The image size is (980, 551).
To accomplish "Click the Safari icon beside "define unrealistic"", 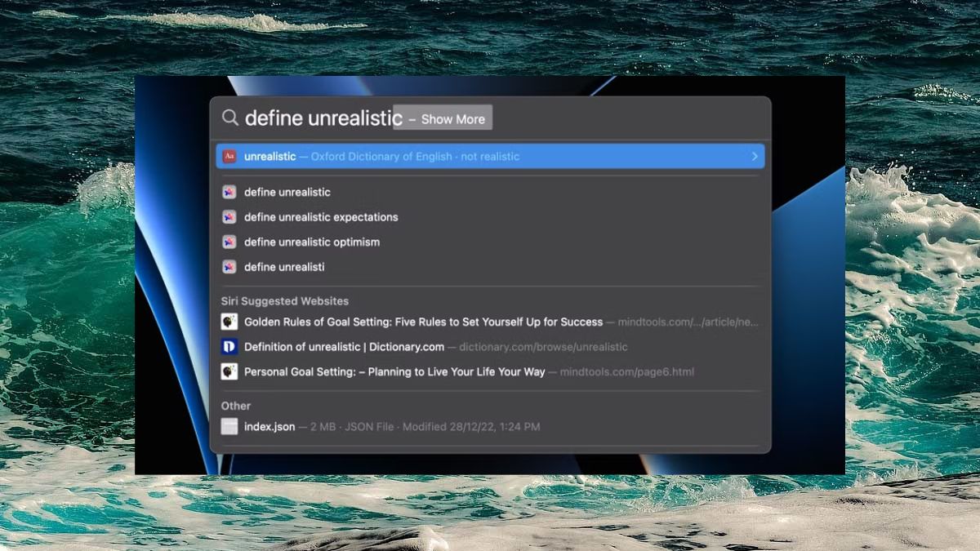I will (x=229, y=193).
